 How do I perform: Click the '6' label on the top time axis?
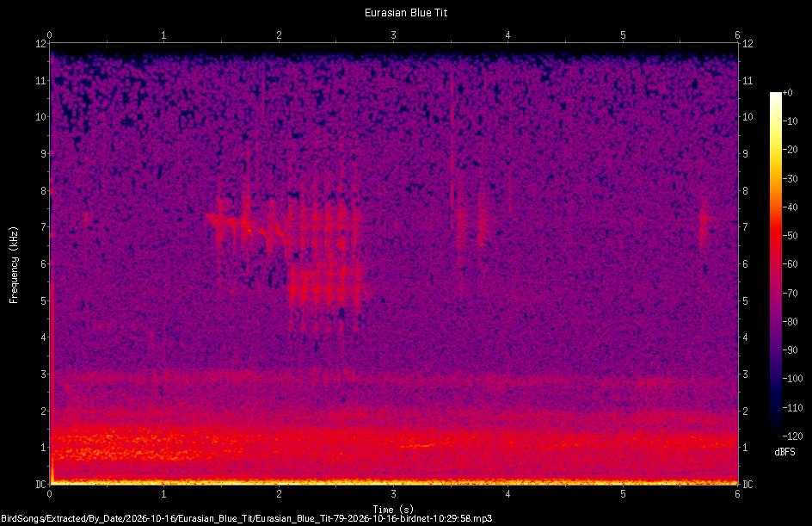(737, 35)
